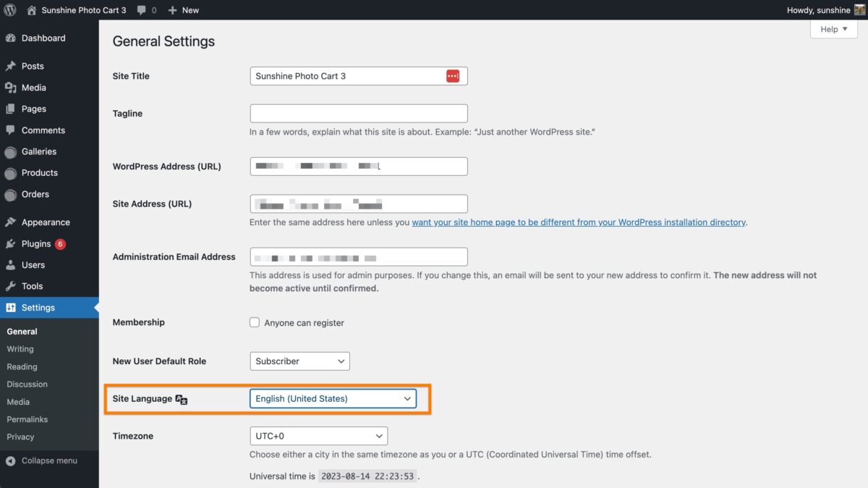Screen dimensions: 868x488
Task: Click the WordPress Address URL field
Action: (x=359, y=167)
